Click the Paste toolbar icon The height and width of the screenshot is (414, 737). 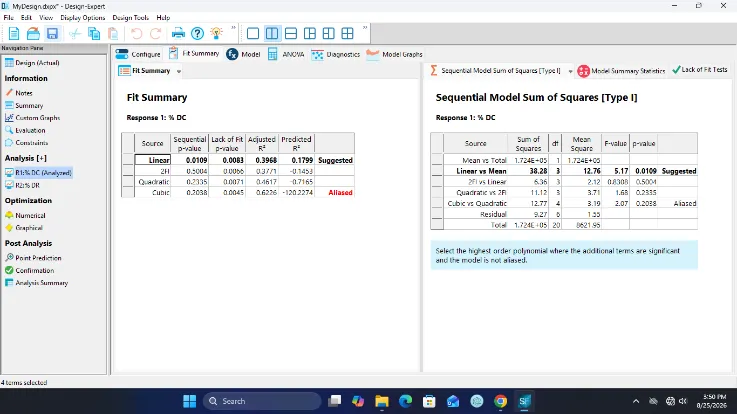pos(113,33)
